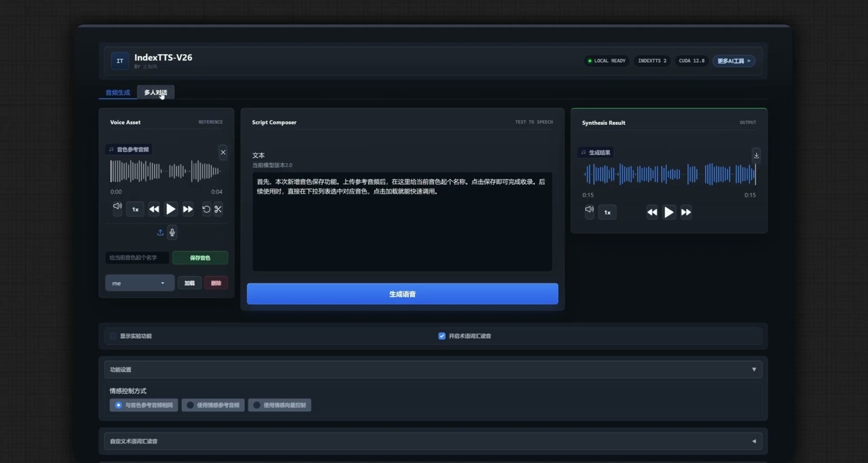Mute the Synthesis Result audio volume
Viewport: 868px width, 463px height.
[589, 210]
